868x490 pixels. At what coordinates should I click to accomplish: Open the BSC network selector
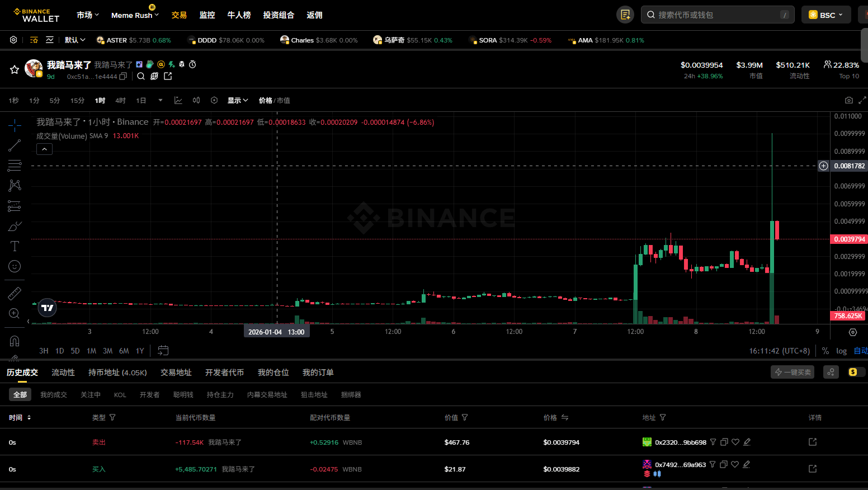(x=826, y=15)
